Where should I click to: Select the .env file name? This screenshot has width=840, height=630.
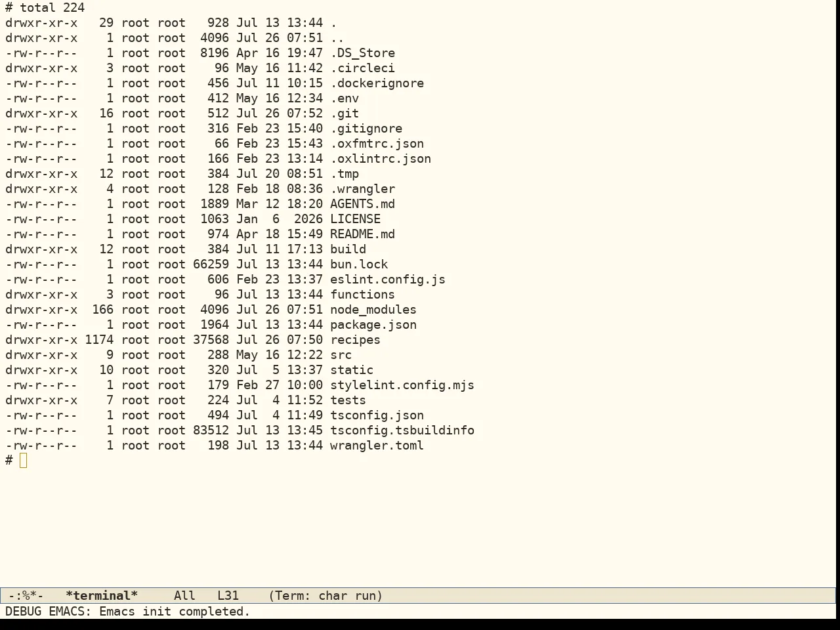click(345, 98)
